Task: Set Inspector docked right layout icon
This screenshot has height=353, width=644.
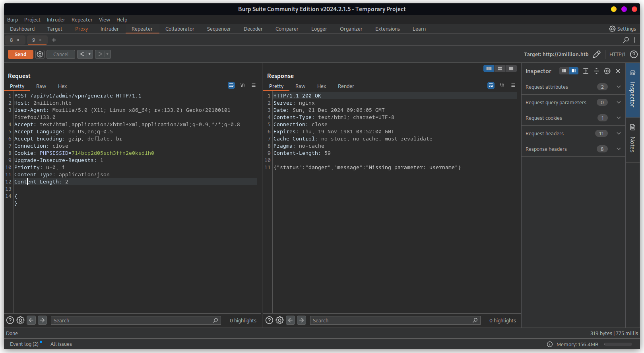Action: (x=573, y=71)
